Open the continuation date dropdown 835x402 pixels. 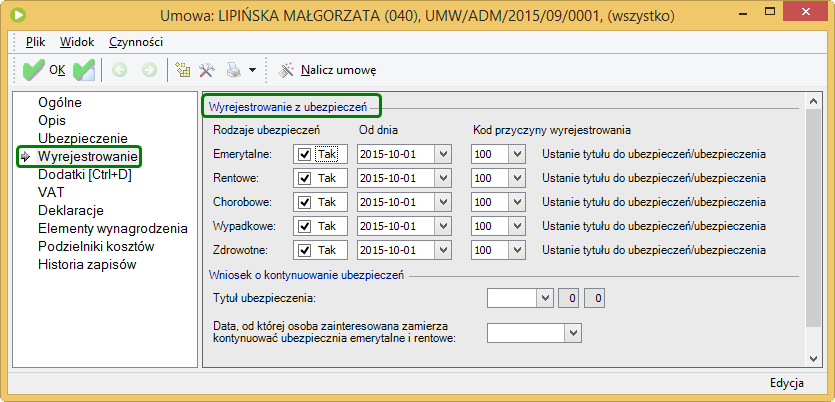(573, 333)
